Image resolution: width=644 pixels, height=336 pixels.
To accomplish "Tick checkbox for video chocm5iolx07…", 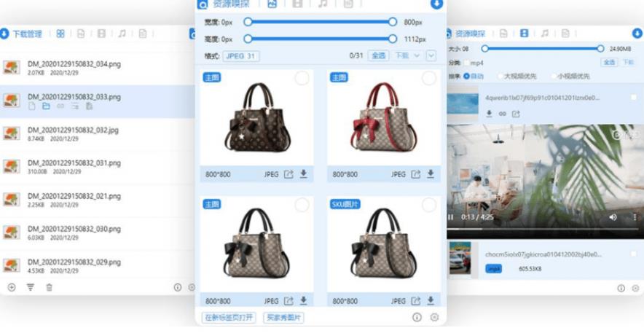I will (x=634, y=254).
